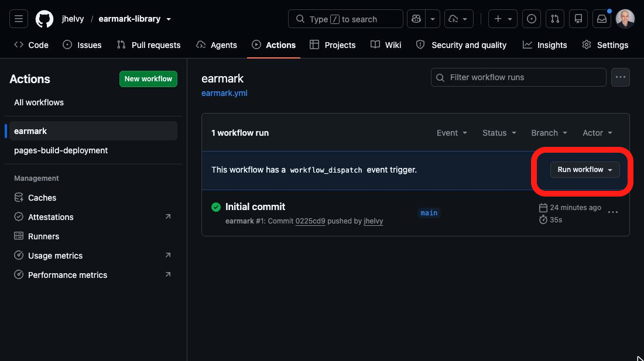The width and height of the screenshot is (644, 361).
Task: Open the hamburger navigation menu
Action: pos(19,19)
